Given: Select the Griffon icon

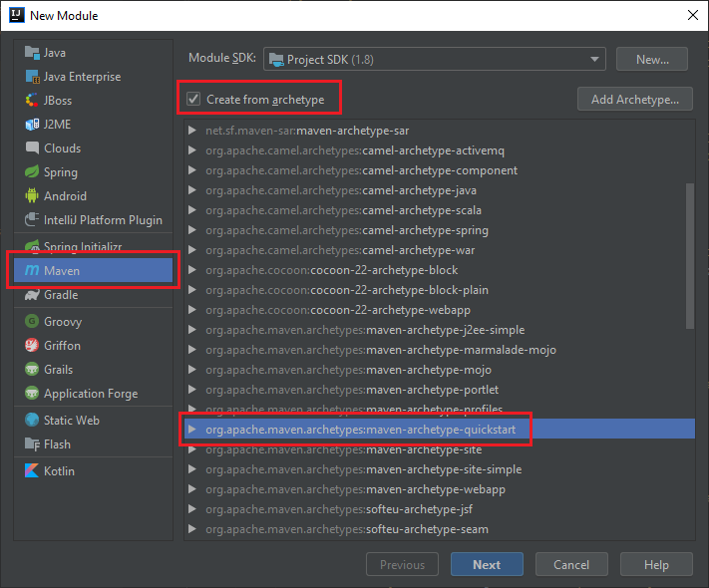Looking at the screenshot, I should [x=32, y=345].
